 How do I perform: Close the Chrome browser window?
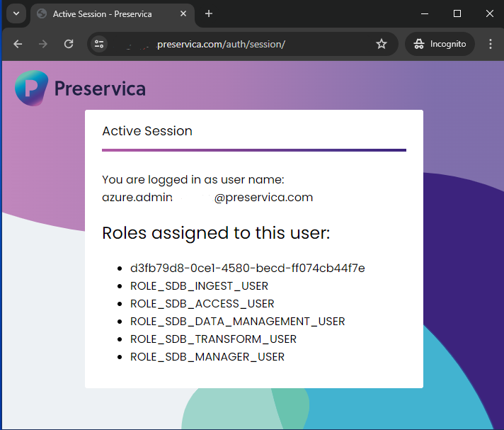(x=490, y=13)
